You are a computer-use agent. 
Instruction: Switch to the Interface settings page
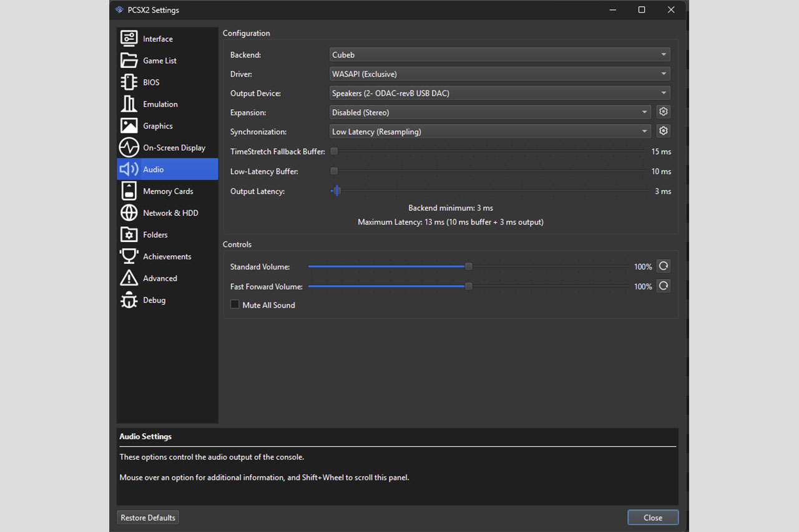[x=167, y=39]
